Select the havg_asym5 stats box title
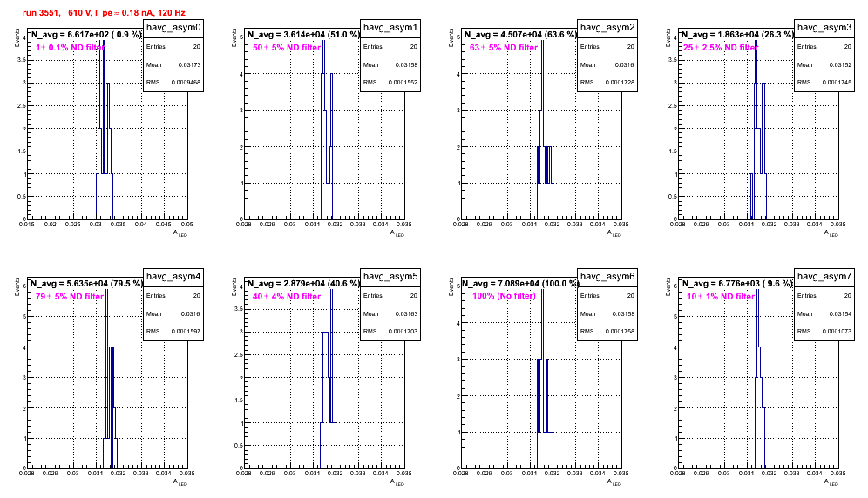 tap(390, 277)
